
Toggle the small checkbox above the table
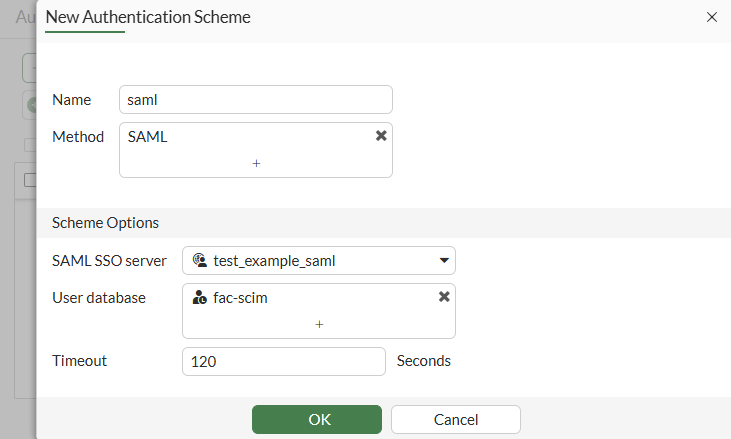(x=30, y=145)
